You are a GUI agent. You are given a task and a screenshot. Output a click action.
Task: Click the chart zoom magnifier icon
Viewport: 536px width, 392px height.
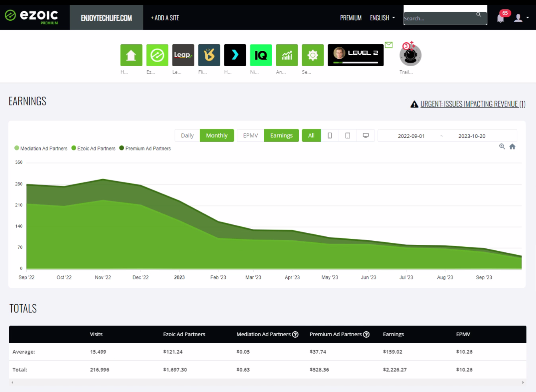pyautogui.click(x=502, y=147)
